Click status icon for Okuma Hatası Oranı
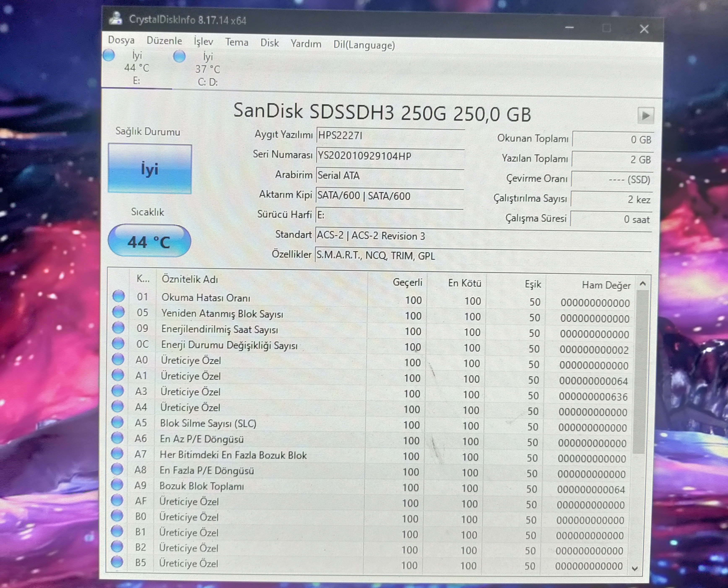Viewport: 728px width, 588px height. [118, 296]
